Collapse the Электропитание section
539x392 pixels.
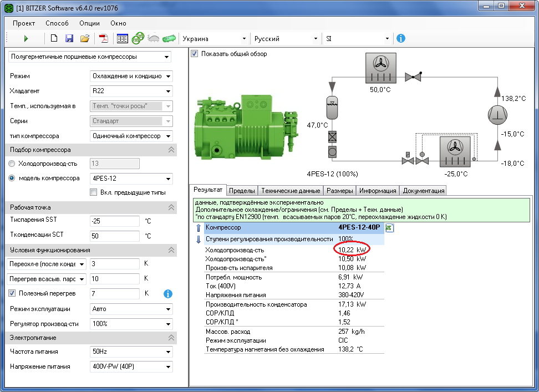click(171, 338)
